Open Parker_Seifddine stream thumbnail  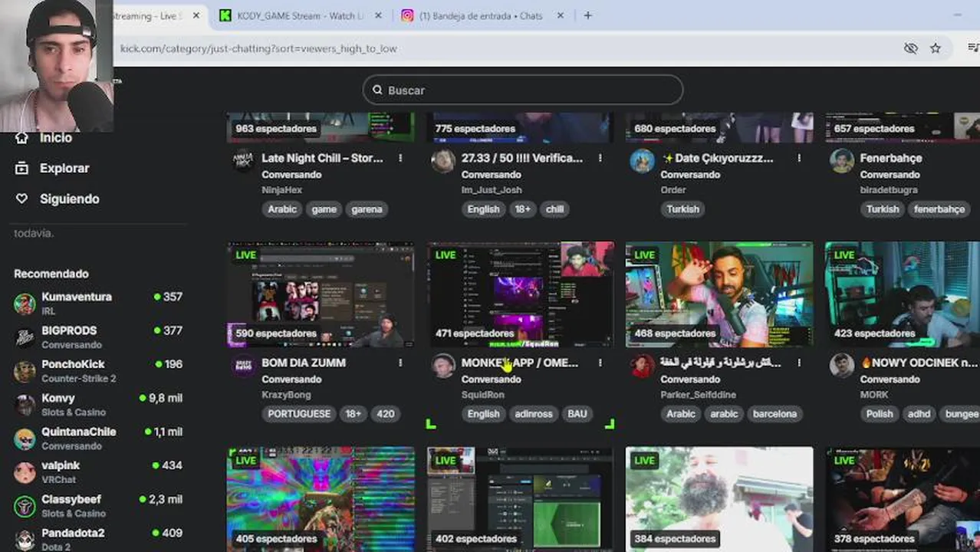(x=719, y=294)
